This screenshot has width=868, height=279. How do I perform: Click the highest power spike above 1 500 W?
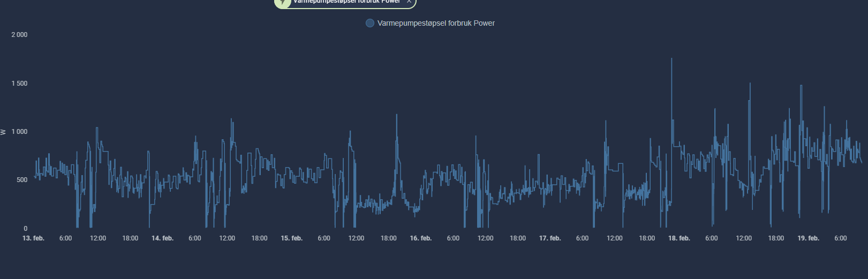click(671, 59)
